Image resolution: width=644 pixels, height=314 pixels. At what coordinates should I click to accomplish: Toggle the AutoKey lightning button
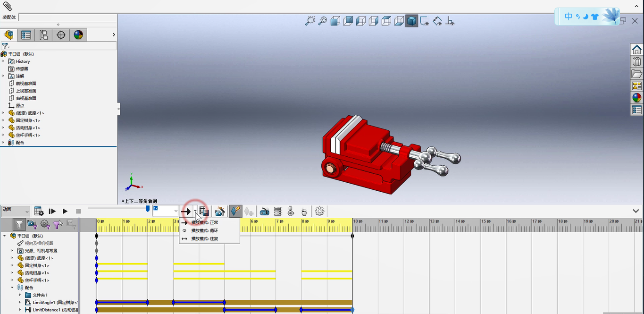[x=236, y=211]
